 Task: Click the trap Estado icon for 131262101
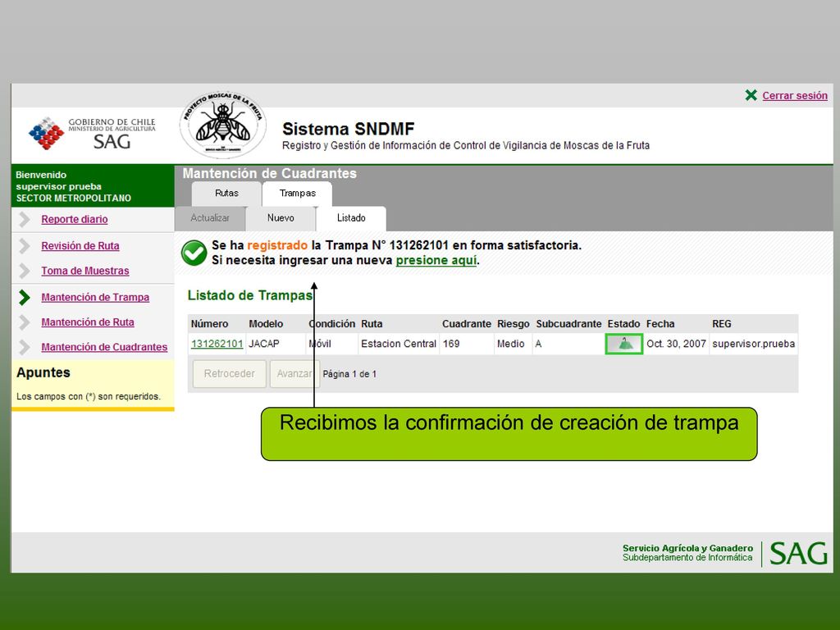pos(624,344)
